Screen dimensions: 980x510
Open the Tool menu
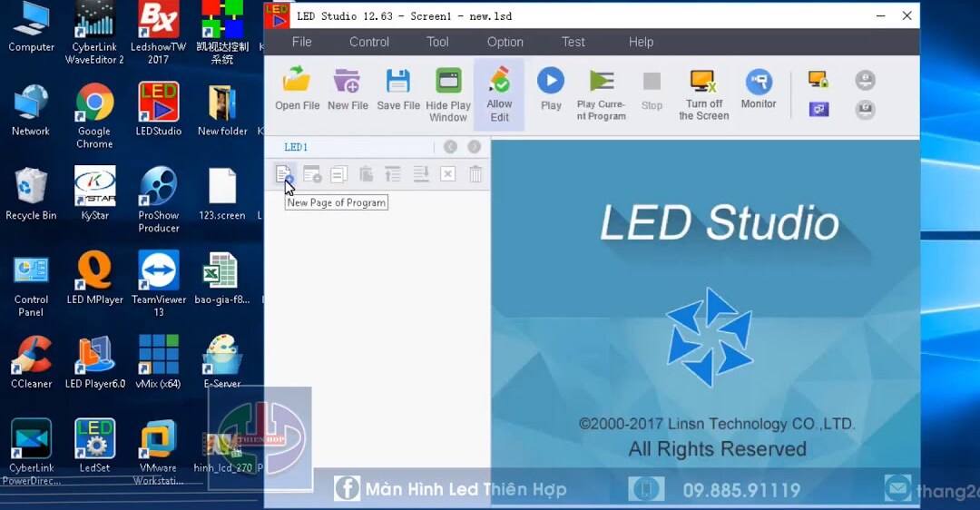pyautogui.click(x=437, y=42)
